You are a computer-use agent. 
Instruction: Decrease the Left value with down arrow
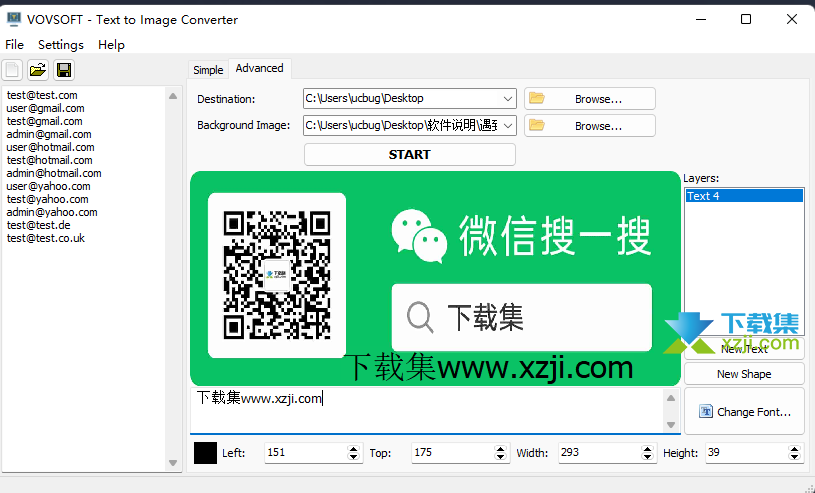tap(353, 457)
